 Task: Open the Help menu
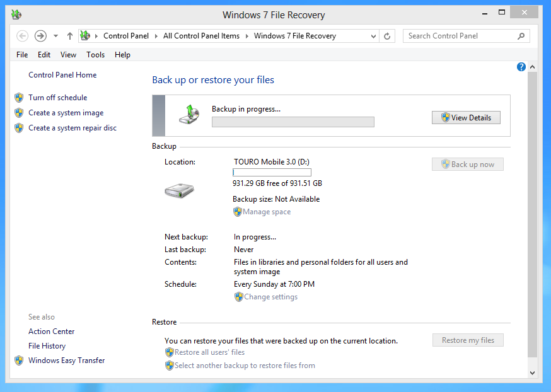[x=123, y=55]
